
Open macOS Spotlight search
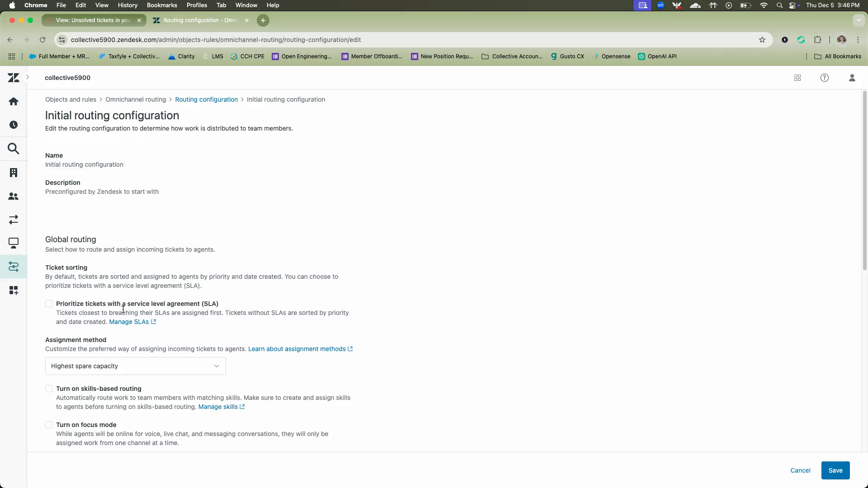click(x=779, y=5)
